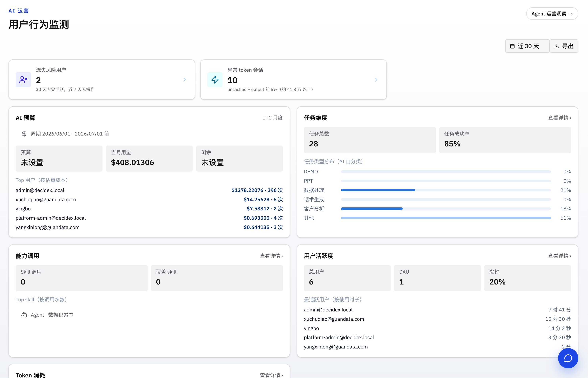
Task: Click the $0.693505 · 4 次 cost value
Action: pyautogui.click(x=263, y=218)
